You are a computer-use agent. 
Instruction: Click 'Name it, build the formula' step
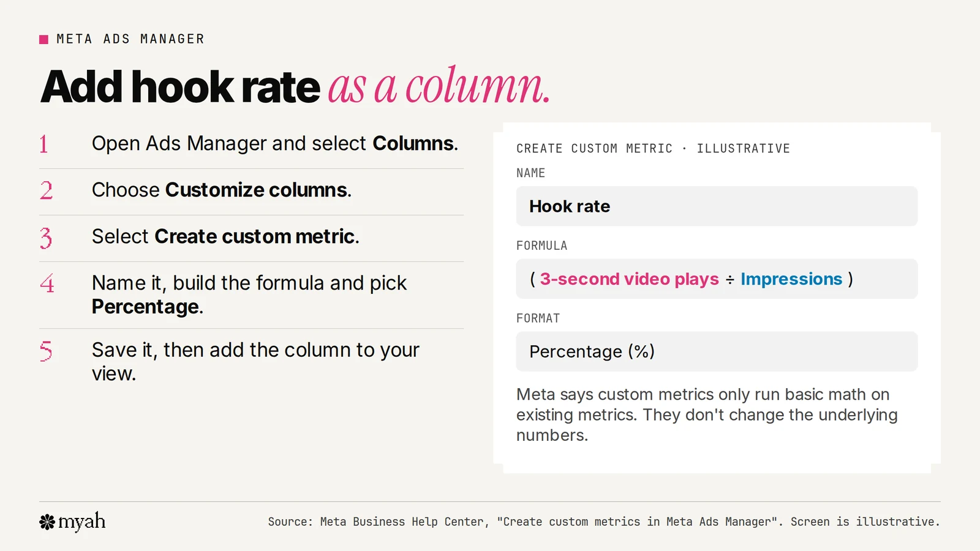coord(249,294)
